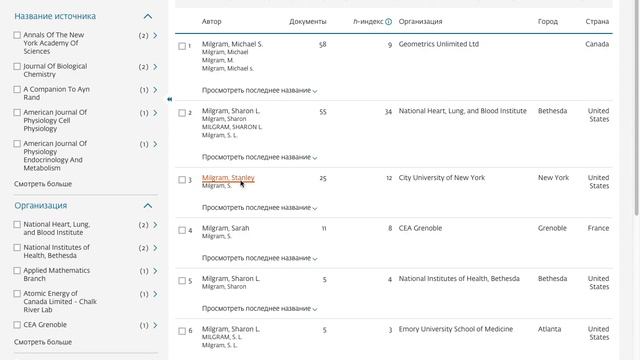Open arrow for A Companion To Ayn Rand
This screenshot has width=640, height=360.
pyautogui.click(x=155, y=90)
